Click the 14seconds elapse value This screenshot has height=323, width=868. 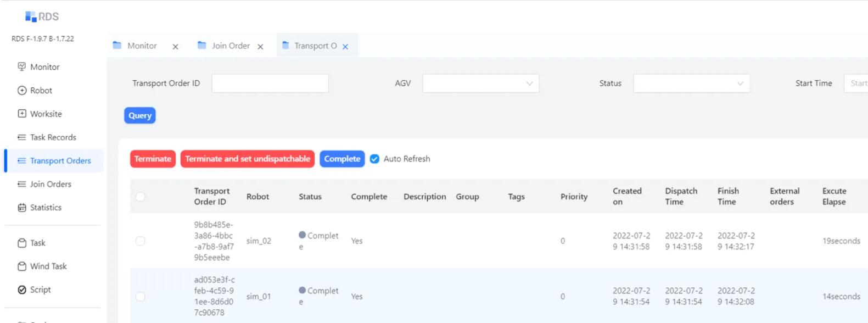841,297
